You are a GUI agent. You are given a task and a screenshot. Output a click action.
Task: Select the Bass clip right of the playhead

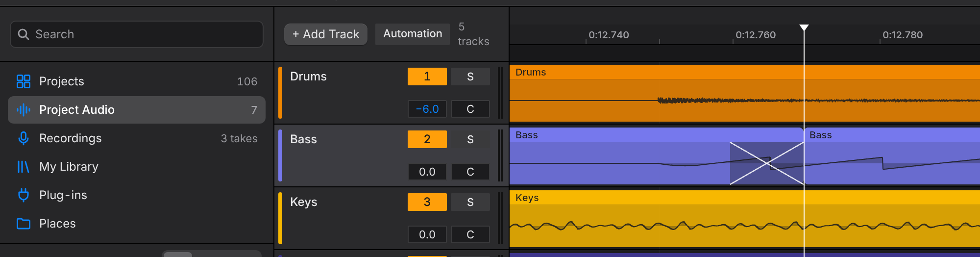pyautogui.click(x=892, y=156)
